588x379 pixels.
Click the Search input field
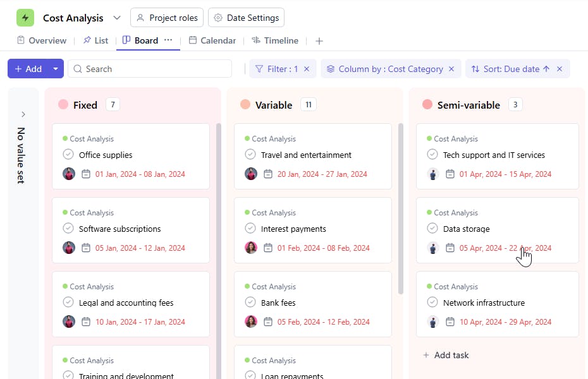pos(150,69)
